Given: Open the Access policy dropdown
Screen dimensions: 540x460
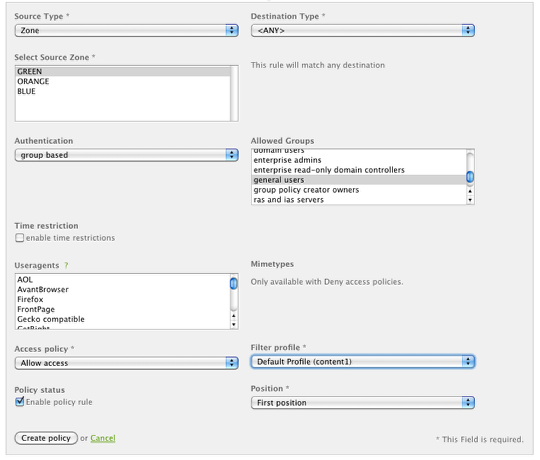Looking at the screenshot, I should [x=126, y=363].
